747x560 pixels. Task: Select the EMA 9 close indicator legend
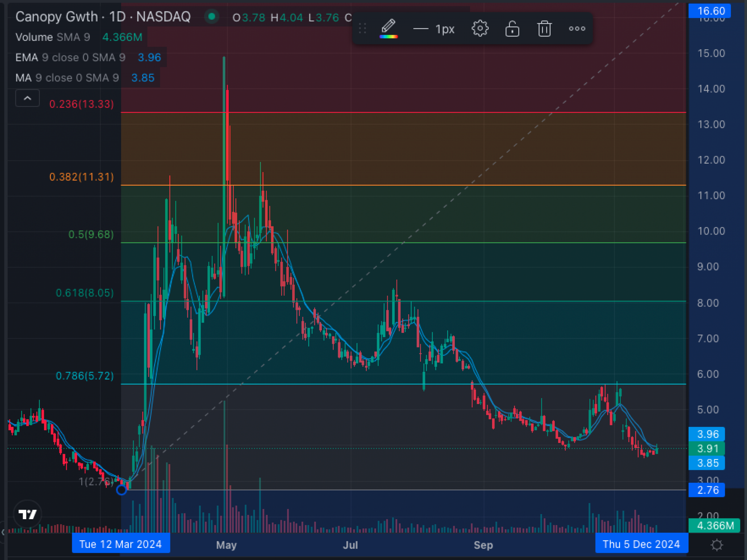click(x=70, y=58)
